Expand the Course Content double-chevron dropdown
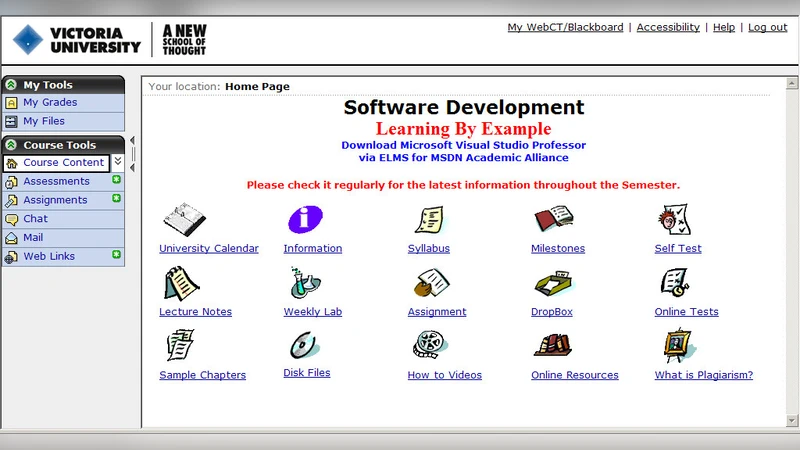Viewport: 800px width, 450px height. click(x=118, y=162)
